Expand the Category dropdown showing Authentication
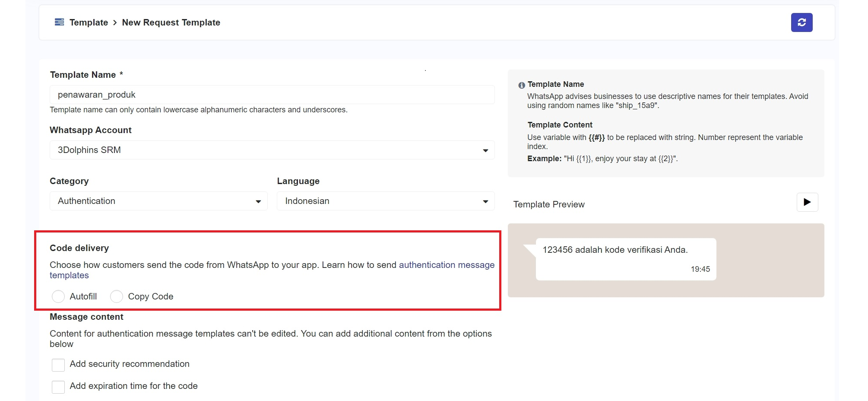The image size is (868, 401). [x=158, y=201]
